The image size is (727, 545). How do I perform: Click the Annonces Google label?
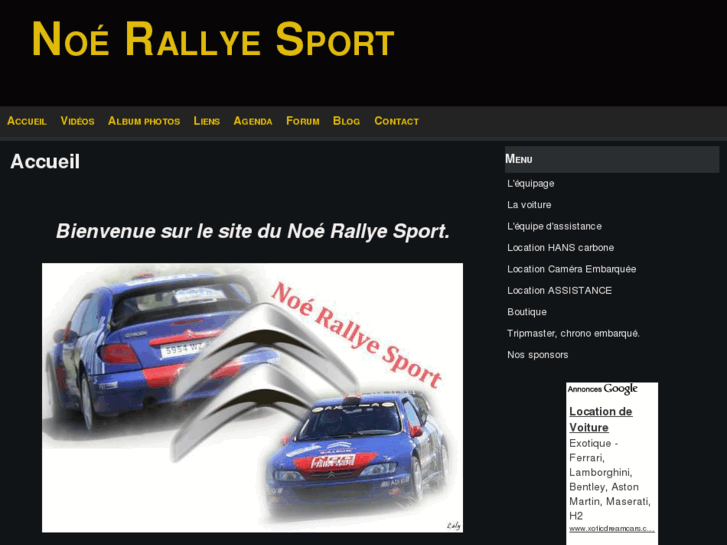pos(603,389)
